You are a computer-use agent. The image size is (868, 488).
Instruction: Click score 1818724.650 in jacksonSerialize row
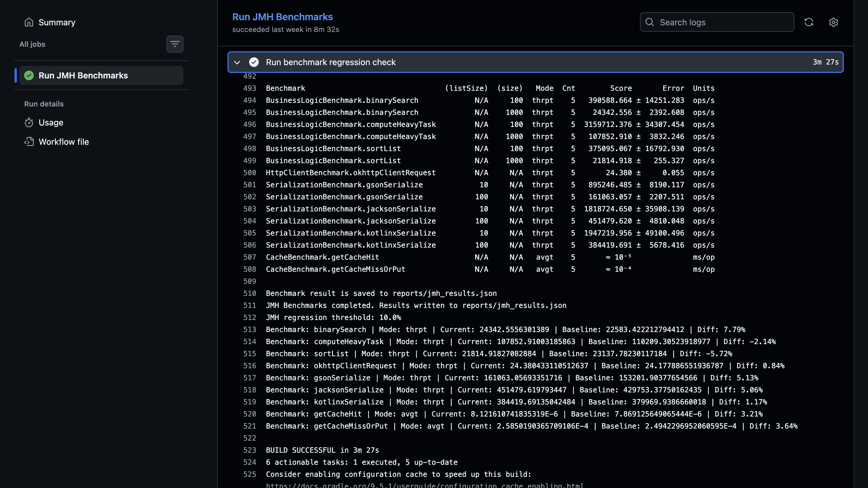coord(608,209)
